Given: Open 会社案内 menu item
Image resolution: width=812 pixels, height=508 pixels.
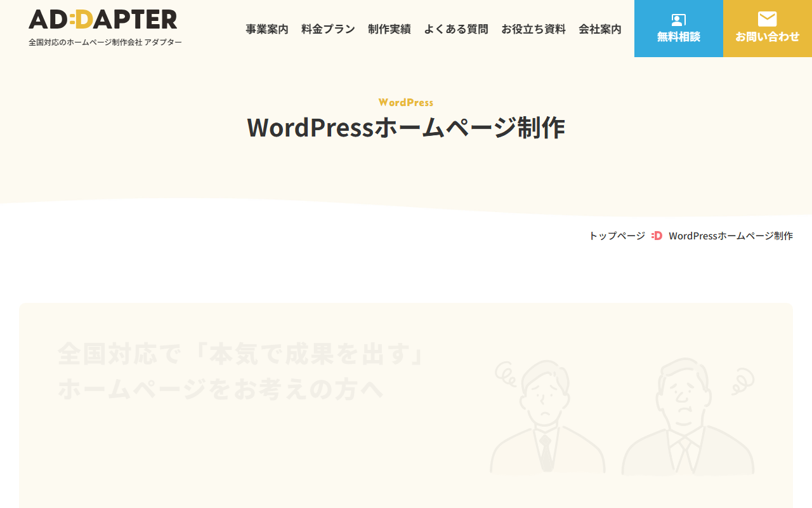Looking at the screenshot, I should (600, 29).
